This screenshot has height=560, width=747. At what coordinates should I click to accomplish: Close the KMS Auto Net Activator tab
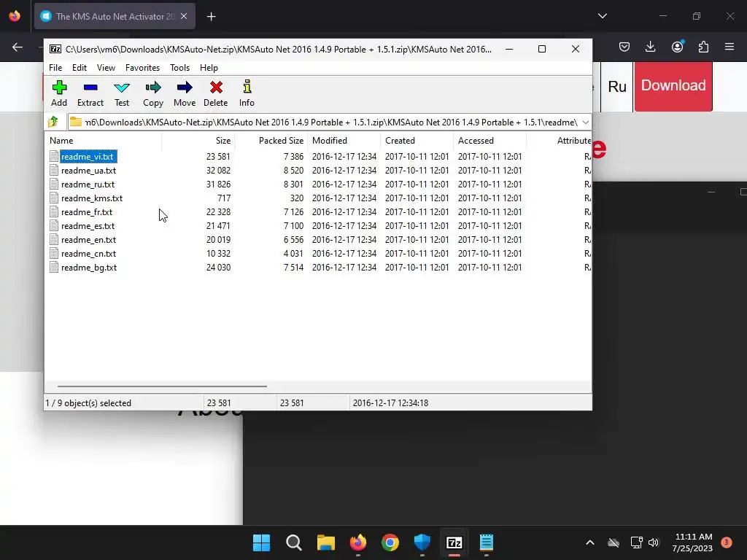pos(184,16)
